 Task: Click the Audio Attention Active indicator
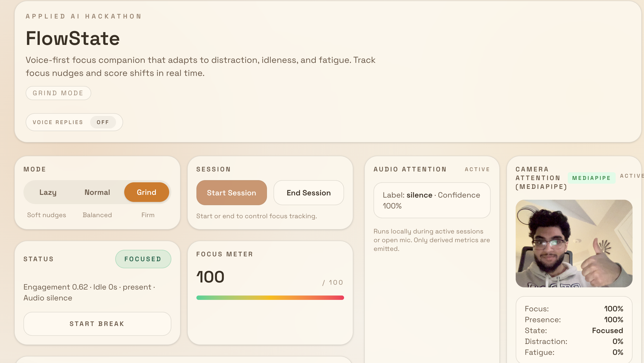[x=477, y=169]
